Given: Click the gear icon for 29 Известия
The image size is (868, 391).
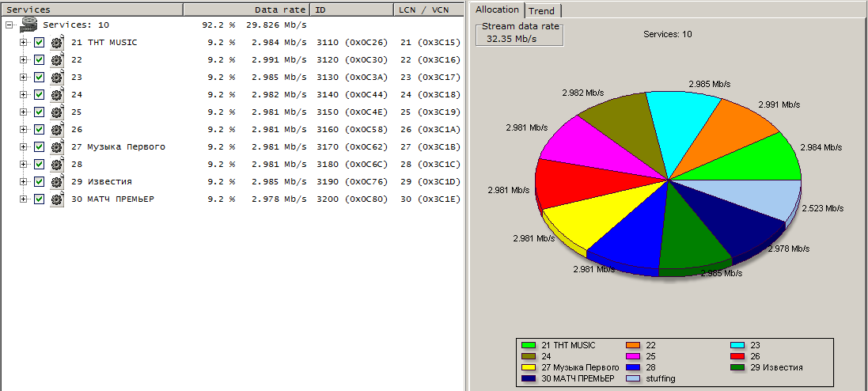Looking at the screenshot, I should (56, 182).
